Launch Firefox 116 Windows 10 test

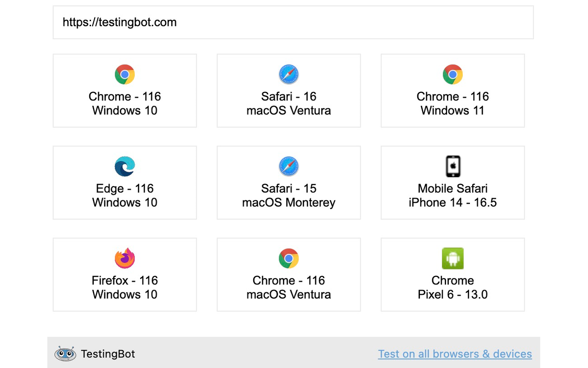coord(124,275)
